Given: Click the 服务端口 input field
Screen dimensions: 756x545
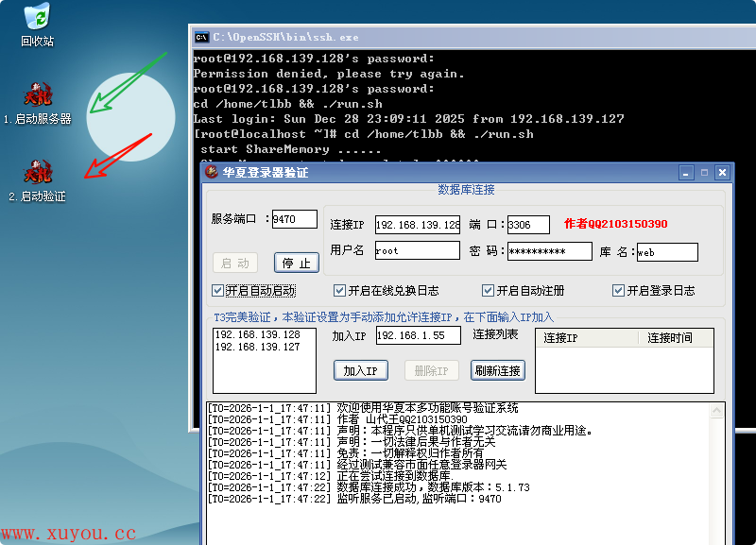Looking at the screenshot, I should [x=294, y=219].
